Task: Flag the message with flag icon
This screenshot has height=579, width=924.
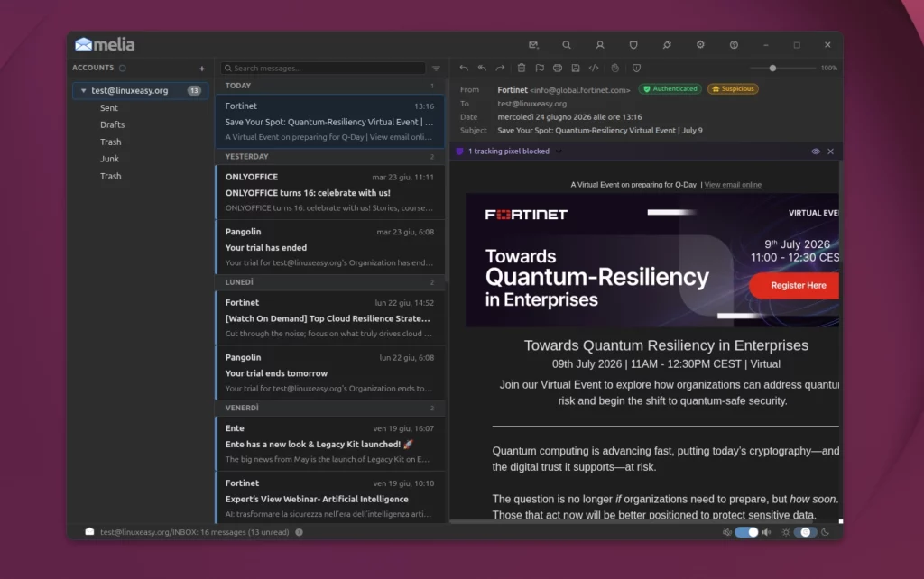Action: click(x=540, y=68)
